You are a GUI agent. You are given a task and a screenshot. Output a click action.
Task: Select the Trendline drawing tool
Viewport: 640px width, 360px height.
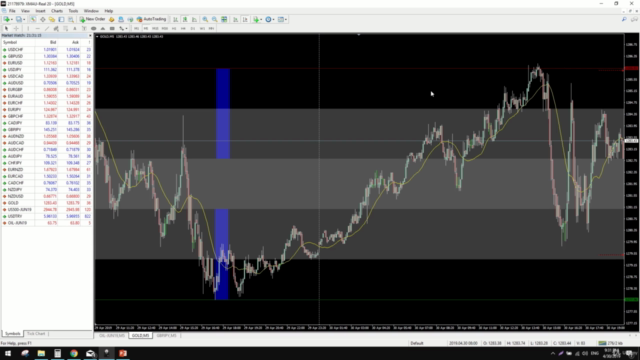click(47, 29)
